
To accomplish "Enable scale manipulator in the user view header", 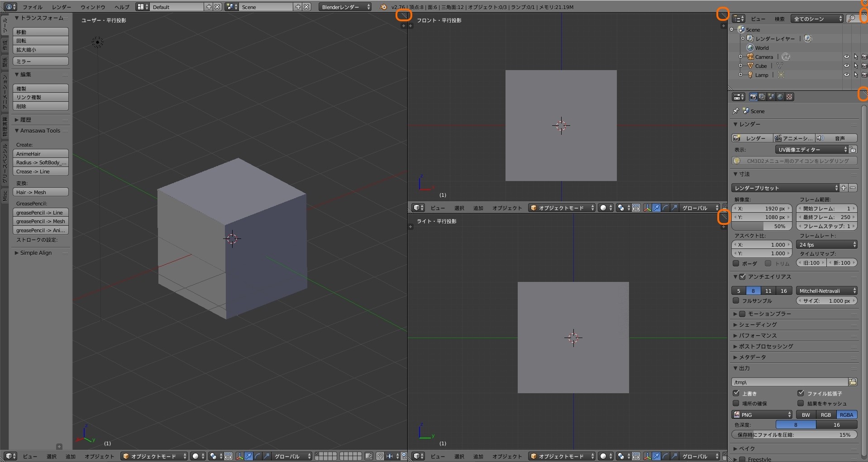I will click(x=267, y=456).
